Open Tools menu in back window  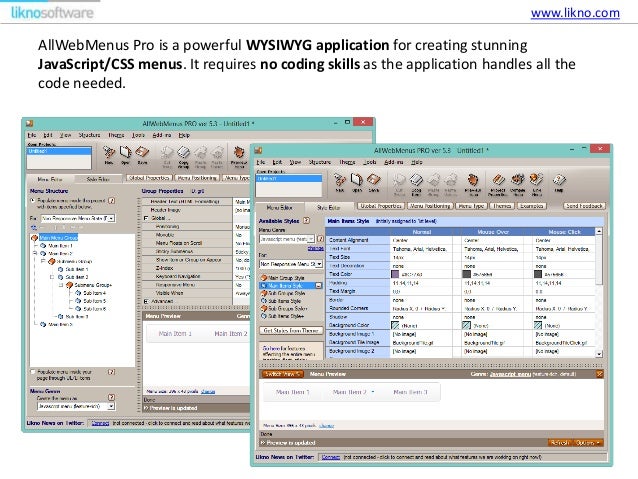(138, 135)
